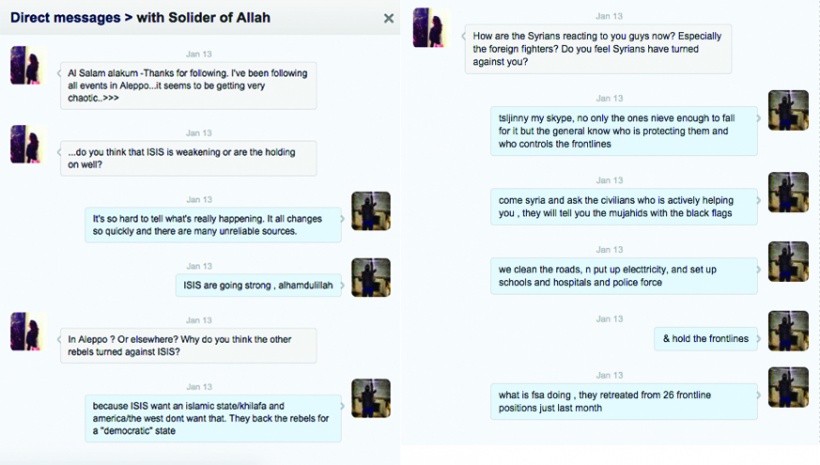
Task: Click avatar beside 'It's so hard to tell' reply
Action: (371, 211)
